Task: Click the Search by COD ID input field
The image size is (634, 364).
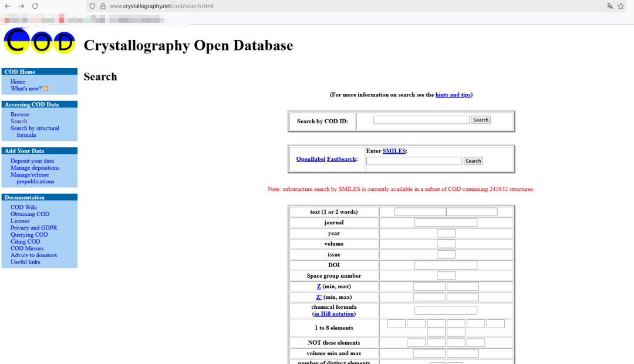Action: [x=421, y=120]
